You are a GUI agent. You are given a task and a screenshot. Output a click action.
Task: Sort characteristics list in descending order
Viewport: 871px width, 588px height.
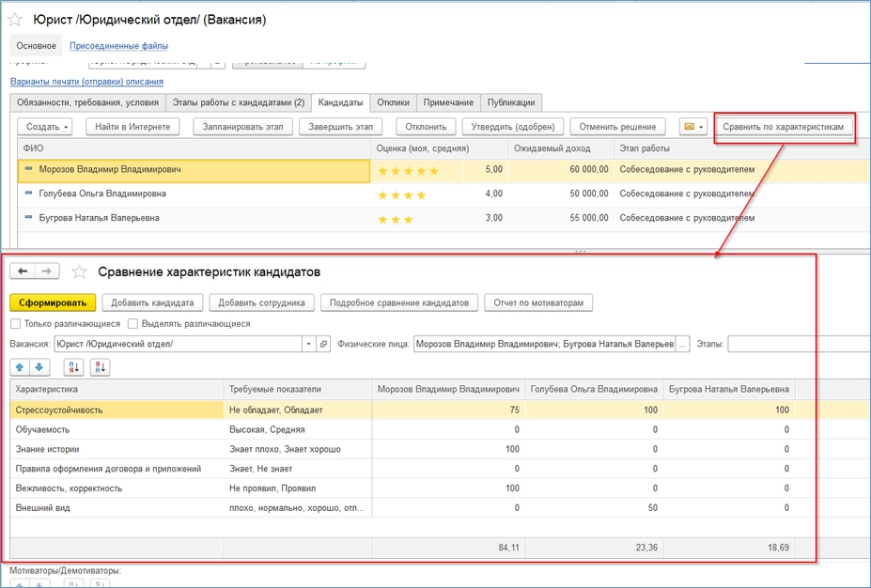click(x=100, y=367)
